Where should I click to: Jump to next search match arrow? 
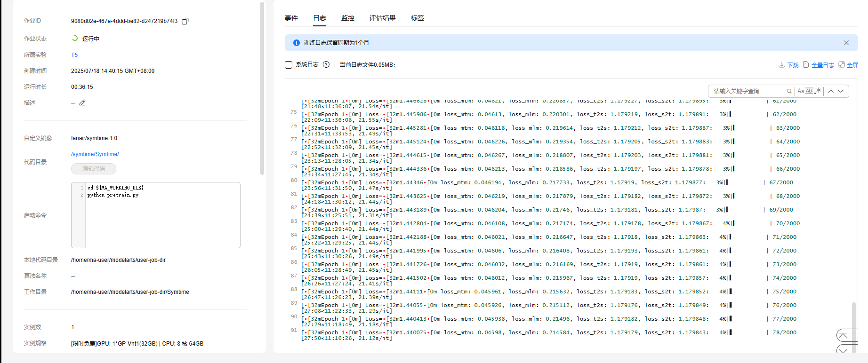(841, 91)
